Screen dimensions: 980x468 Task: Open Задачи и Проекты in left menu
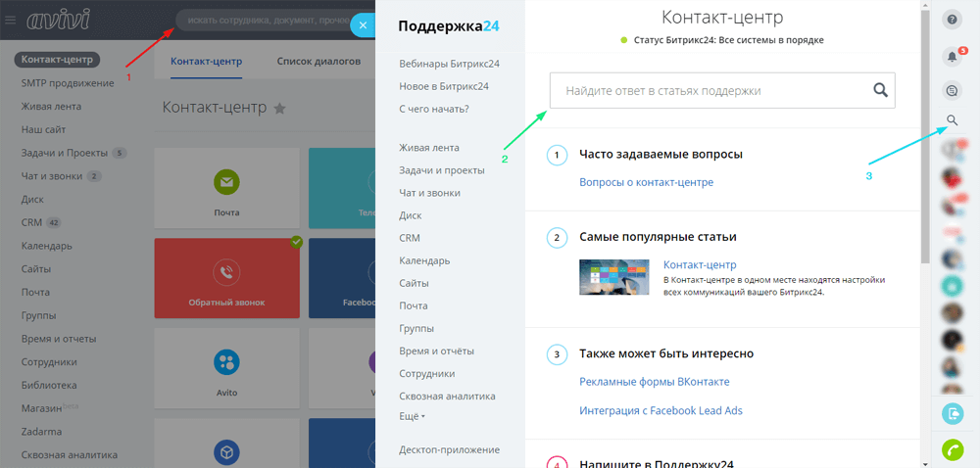tap(65, 153)
